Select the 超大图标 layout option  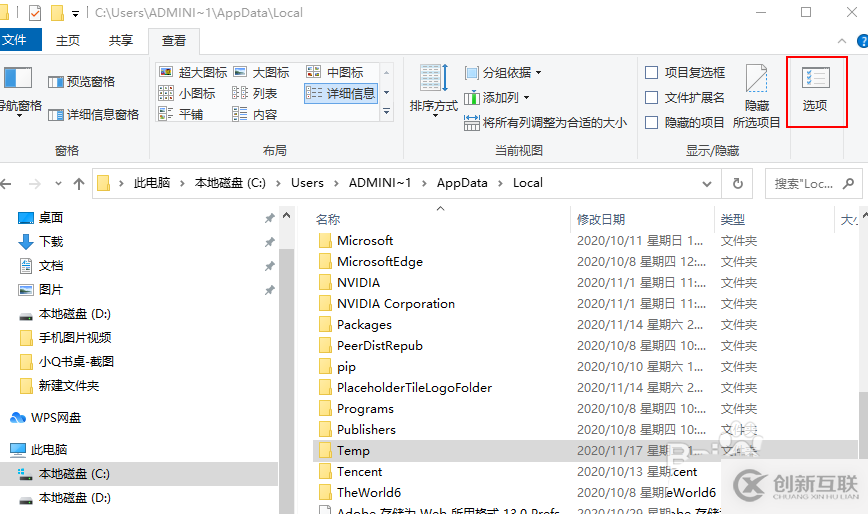193,72
